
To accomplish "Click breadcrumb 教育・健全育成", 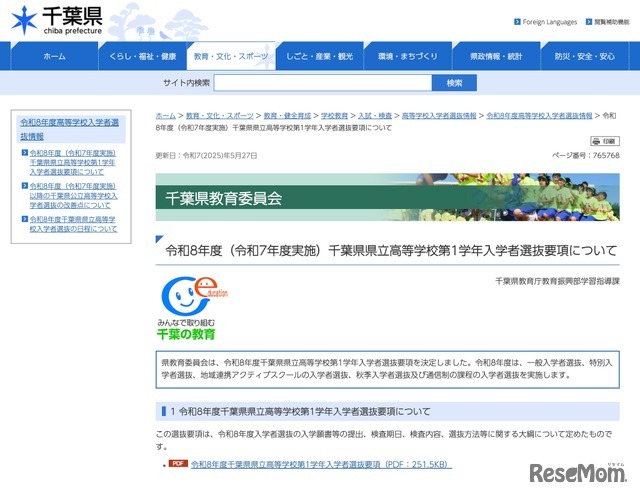I will [287, 116].
